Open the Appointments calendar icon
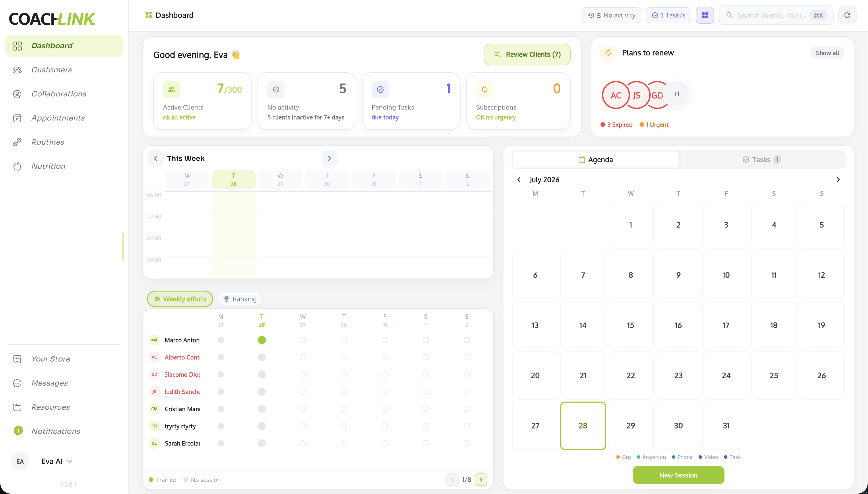Viewport: 868px width, 494px height. (x=17, y=118)
